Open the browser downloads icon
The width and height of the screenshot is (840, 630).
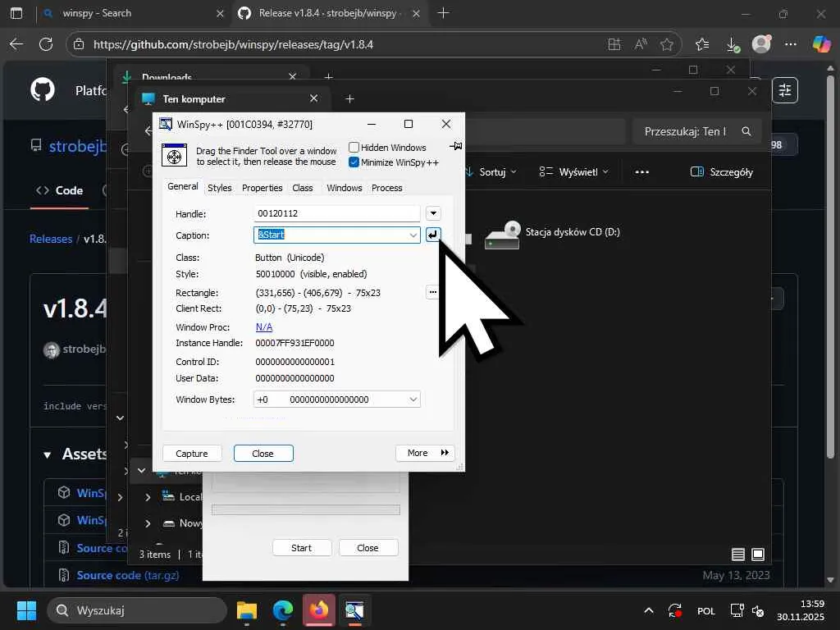click(733, 44)
